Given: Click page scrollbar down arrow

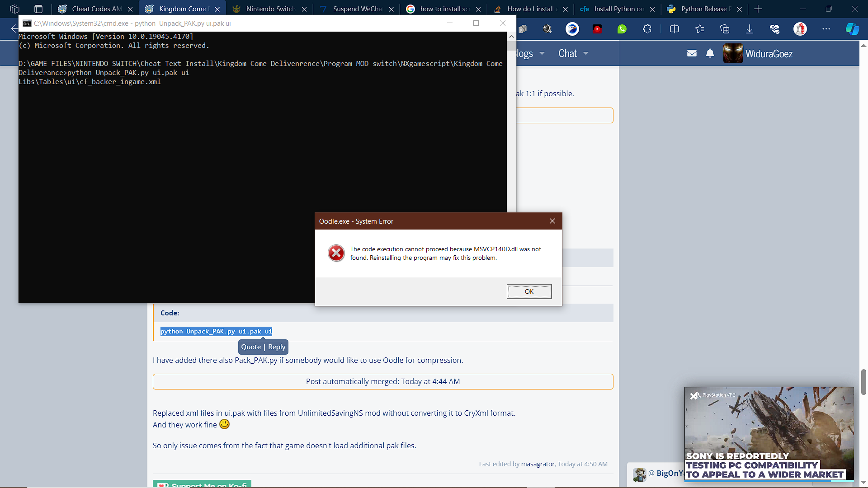Looking at the screenshot, I should [863, 483].
